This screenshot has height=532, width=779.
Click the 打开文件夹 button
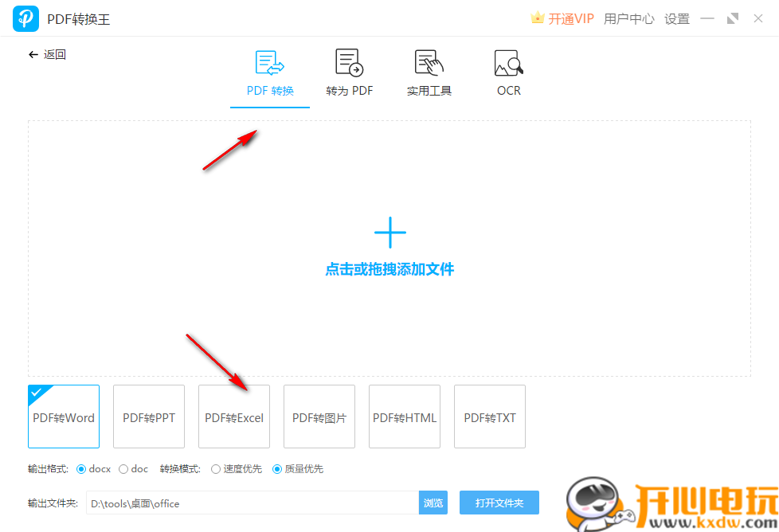(499, 503)
